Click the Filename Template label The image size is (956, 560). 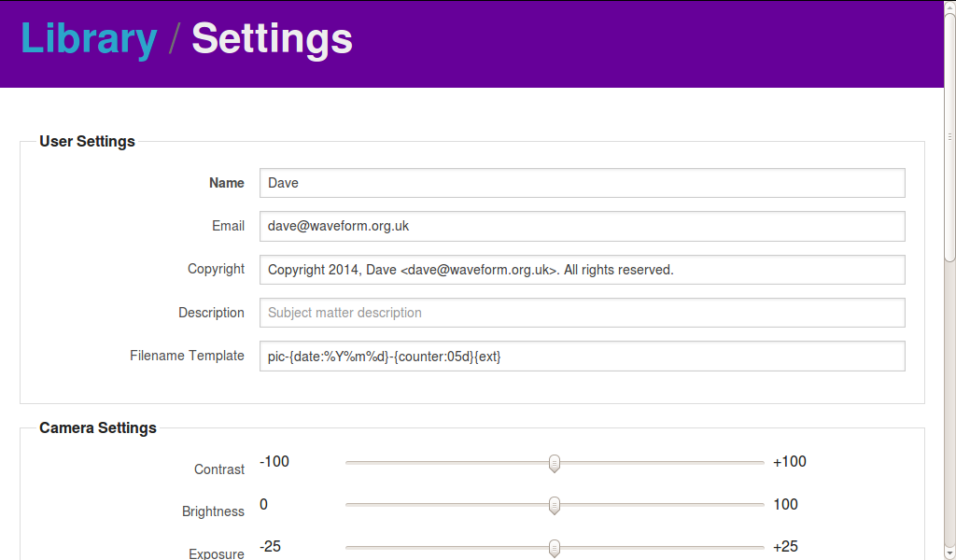point(187,356)
